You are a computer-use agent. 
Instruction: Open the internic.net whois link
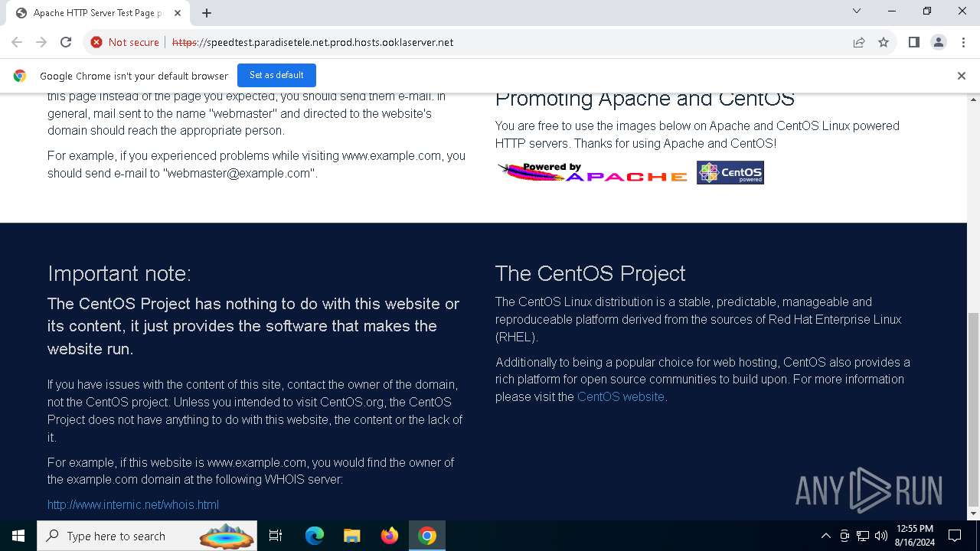coord(133,504)
